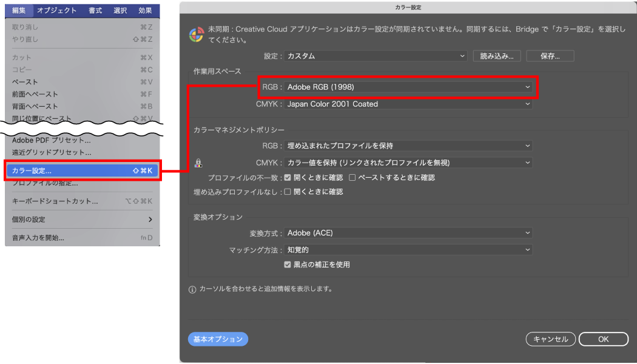Open マッチング方法 知覚的 dropdown
This screenshot has height=364, width=637.
408,250
